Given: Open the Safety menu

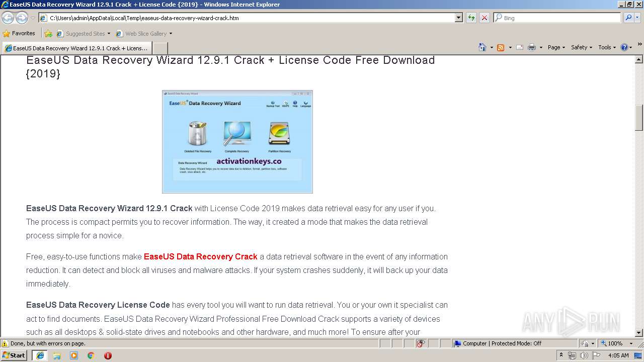Looking at the screenshot, I should [582, 47].
